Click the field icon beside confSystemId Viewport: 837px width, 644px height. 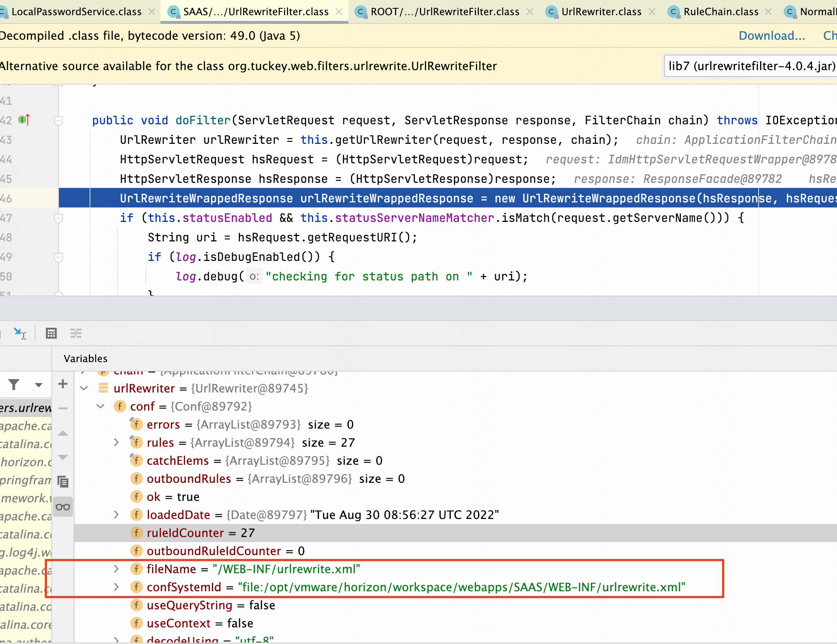[136, 587]
